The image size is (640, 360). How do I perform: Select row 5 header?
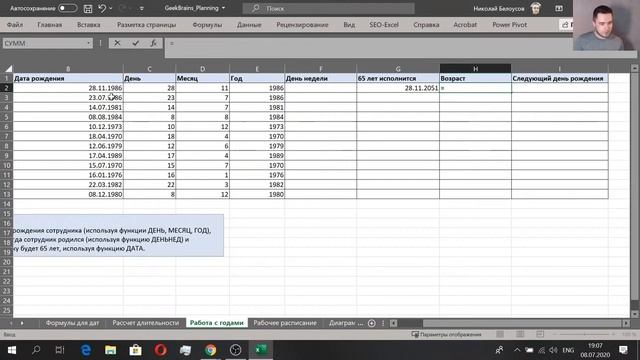point(6,117)
